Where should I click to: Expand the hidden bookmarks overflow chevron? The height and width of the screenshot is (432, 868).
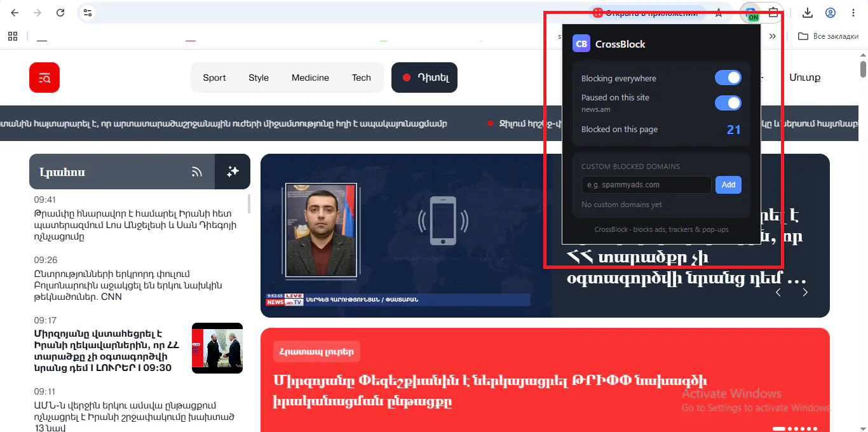point(773,36)
